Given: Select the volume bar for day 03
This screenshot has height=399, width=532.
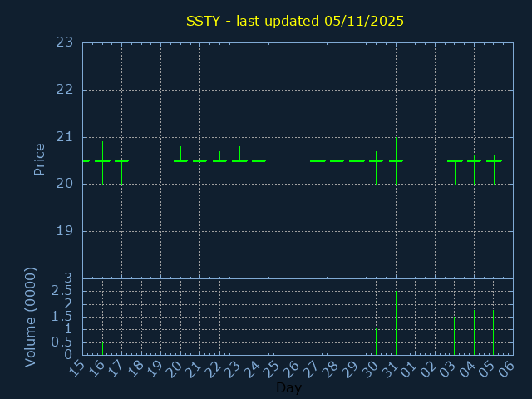Looking at the screenshot, I should coord(454,335).
